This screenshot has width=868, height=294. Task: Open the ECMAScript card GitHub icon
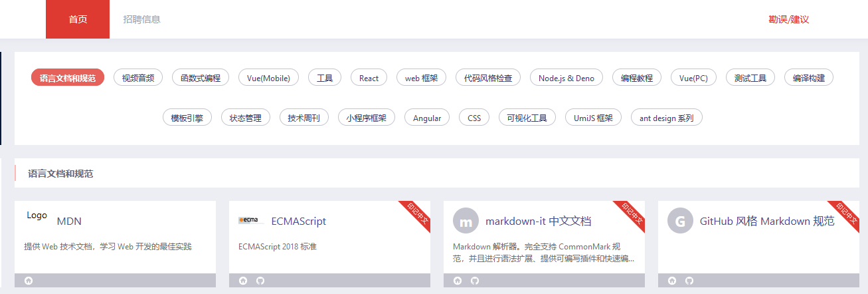[x=260, y=281]
